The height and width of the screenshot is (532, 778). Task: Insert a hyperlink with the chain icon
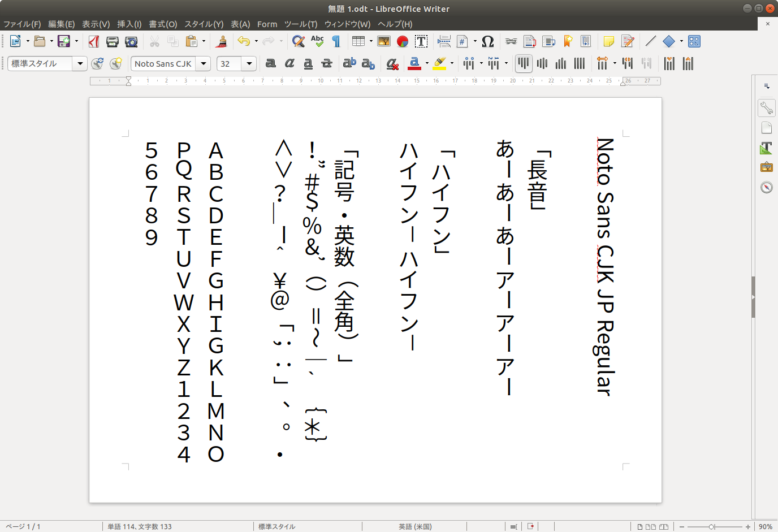point(511,41)
